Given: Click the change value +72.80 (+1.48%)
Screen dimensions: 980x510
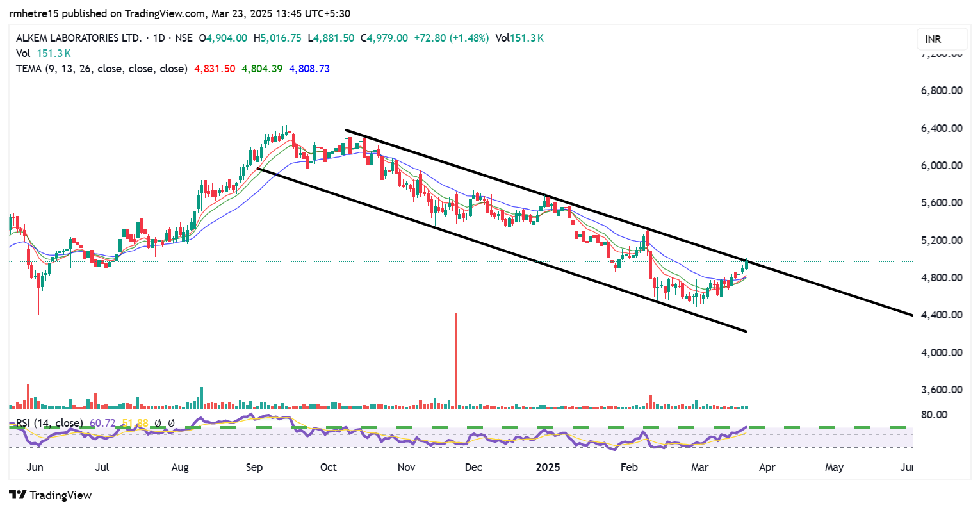Looking at the screenshot, I should 452,38.
